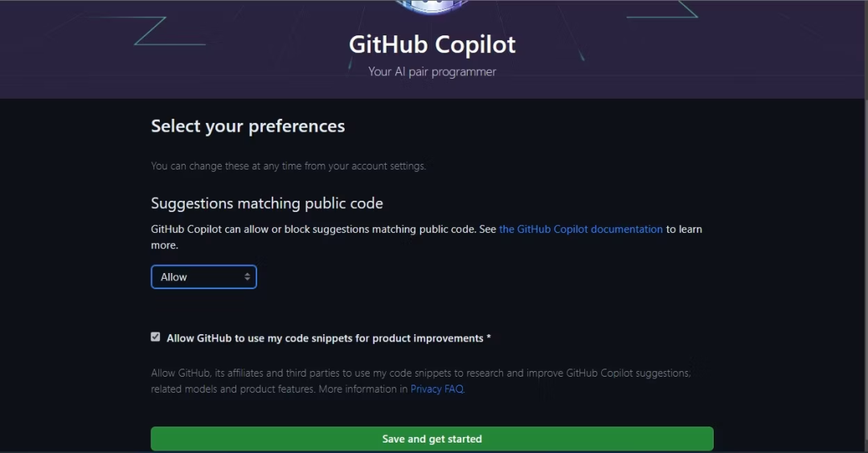
Task: Click the "Select your preferences" heading
Action: click(248, 126)
